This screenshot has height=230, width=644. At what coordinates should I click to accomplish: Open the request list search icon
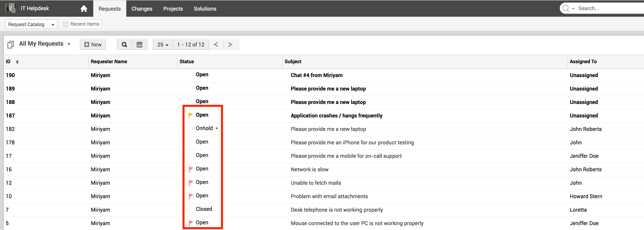click(124, 44)
